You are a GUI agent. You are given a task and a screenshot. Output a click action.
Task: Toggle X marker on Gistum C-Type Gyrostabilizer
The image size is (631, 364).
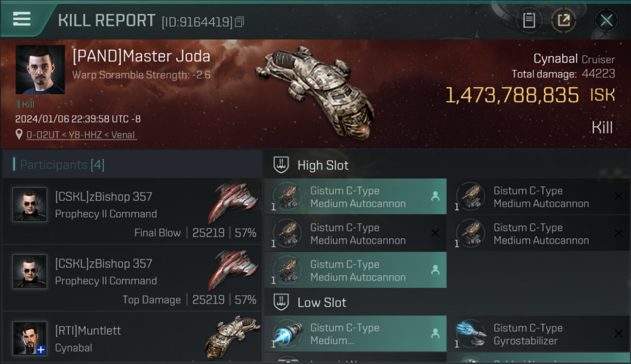pyautogui.click(x=618, y=334)
